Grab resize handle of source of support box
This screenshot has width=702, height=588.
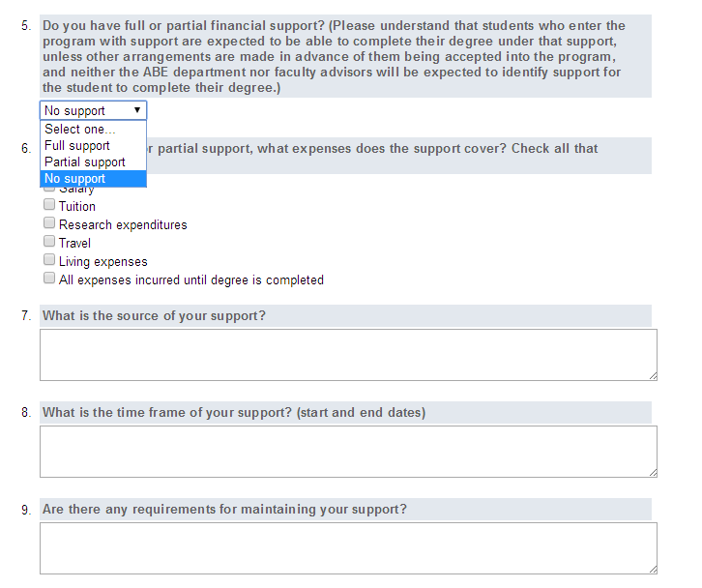point(653,375)
